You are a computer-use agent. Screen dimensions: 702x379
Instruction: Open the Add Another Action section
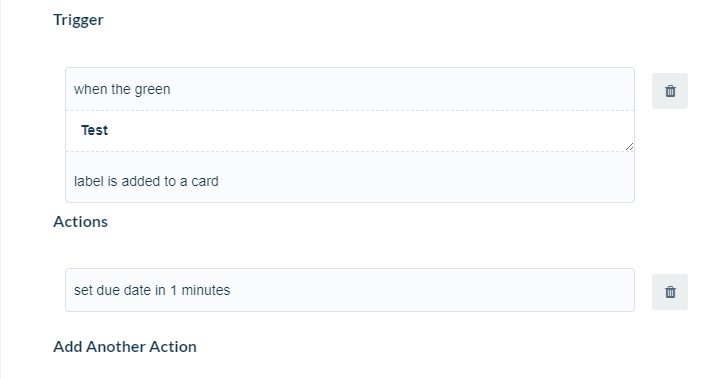point(125,346)
